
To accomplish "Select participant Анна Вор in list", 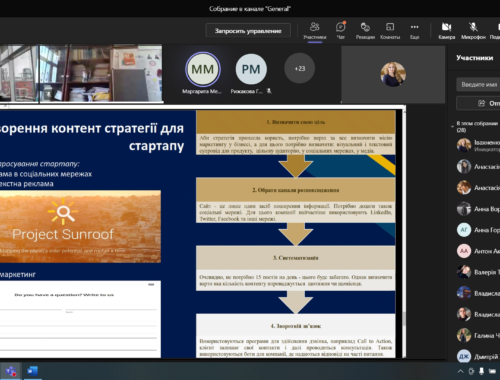I will (478, 209).
